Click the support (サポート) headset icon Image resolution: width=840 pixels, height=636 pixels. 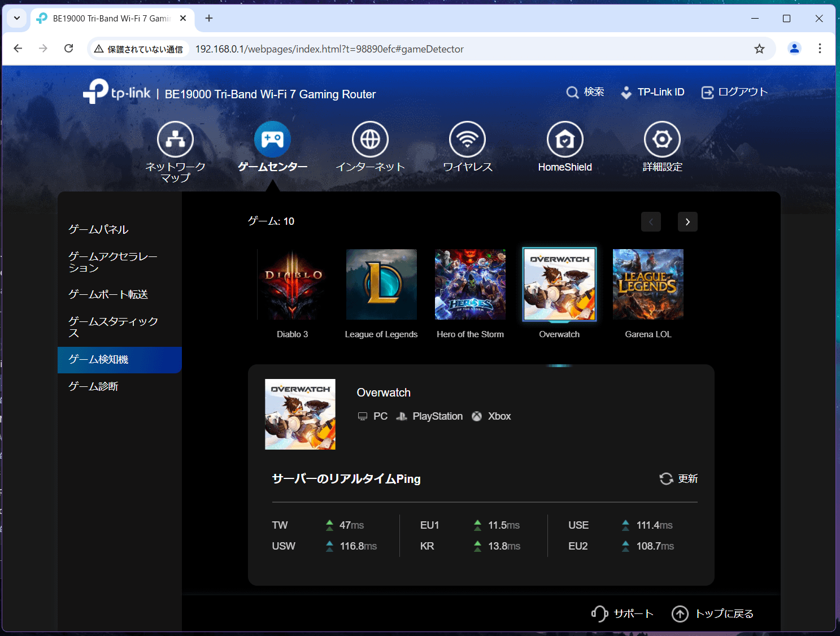(599, 613)
